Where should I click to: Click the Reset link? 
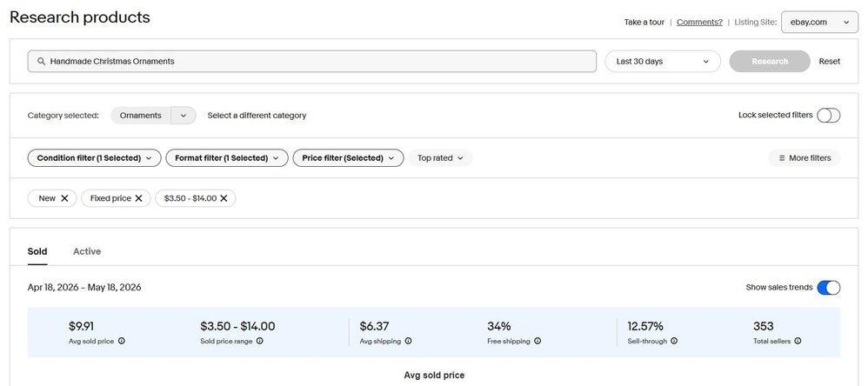click(829, 62)
